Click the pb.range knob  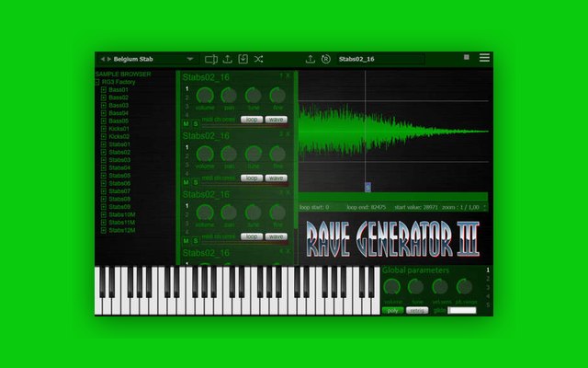coord(464,287)
